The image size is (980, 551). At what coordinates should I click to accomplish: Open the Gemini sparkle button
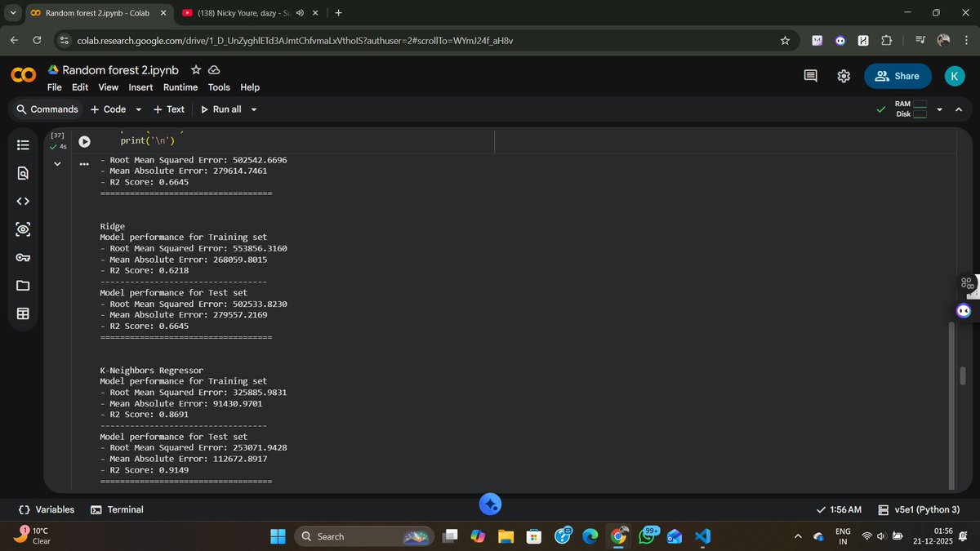pyautogui.click(x=490, y=504)
